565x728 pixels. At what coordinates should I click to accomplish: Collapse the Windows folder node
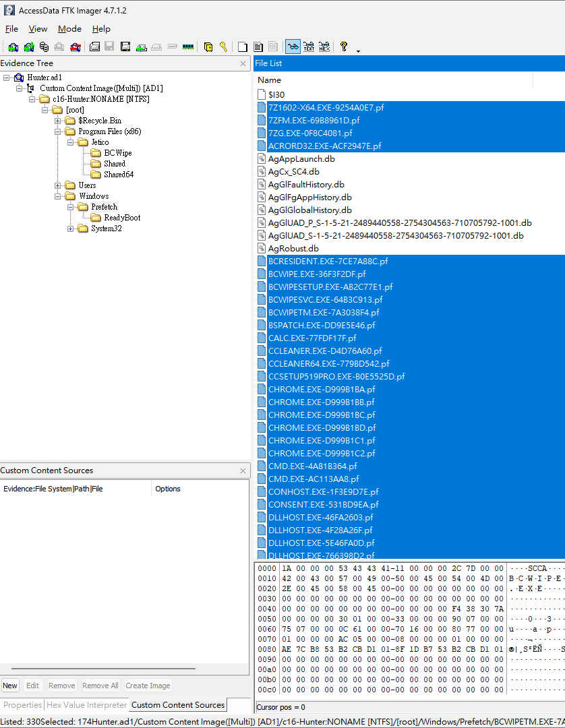[58, 196]
